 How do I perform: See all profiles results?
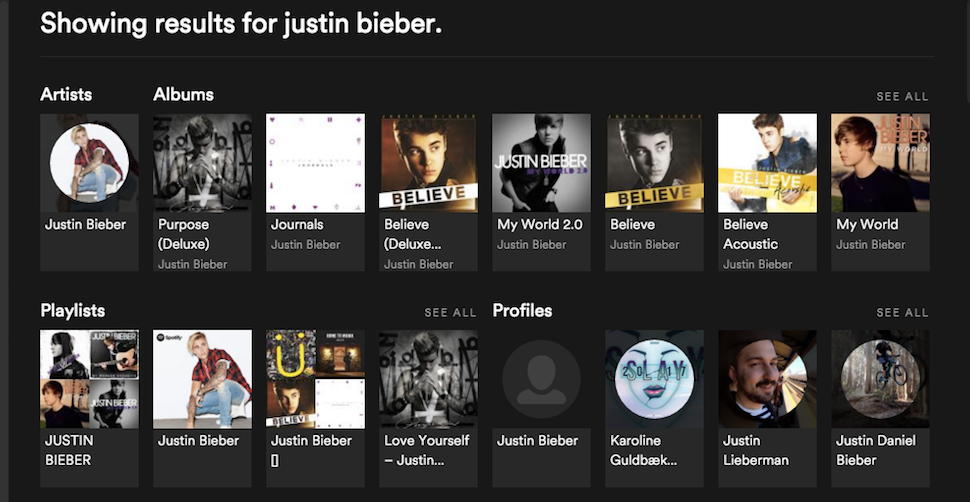[x=902, y=313]
